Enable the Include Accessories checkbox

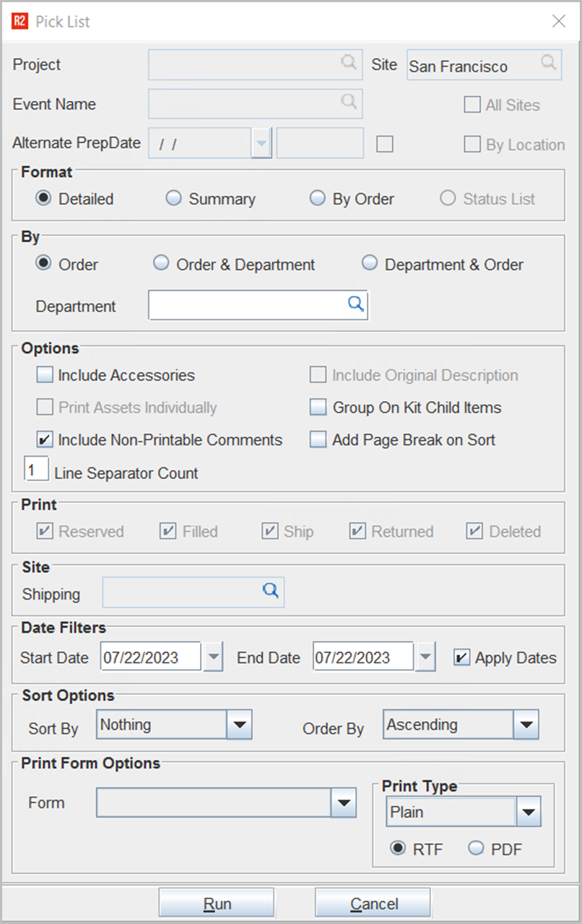click(45, 375)
